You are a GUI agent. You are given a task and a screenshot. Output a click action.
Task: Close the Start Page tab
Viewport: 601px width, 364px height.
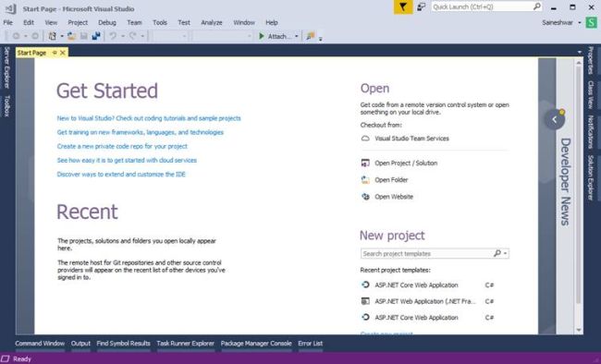point(63,53)
